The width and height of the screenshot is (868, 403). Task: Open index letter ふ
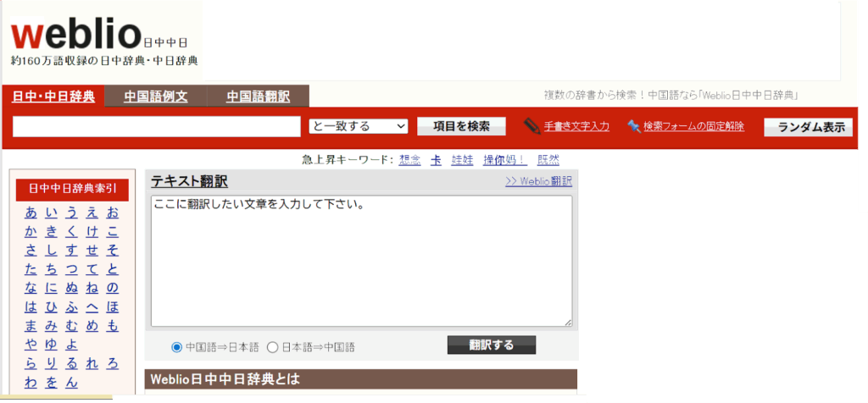tap(72, 307)
